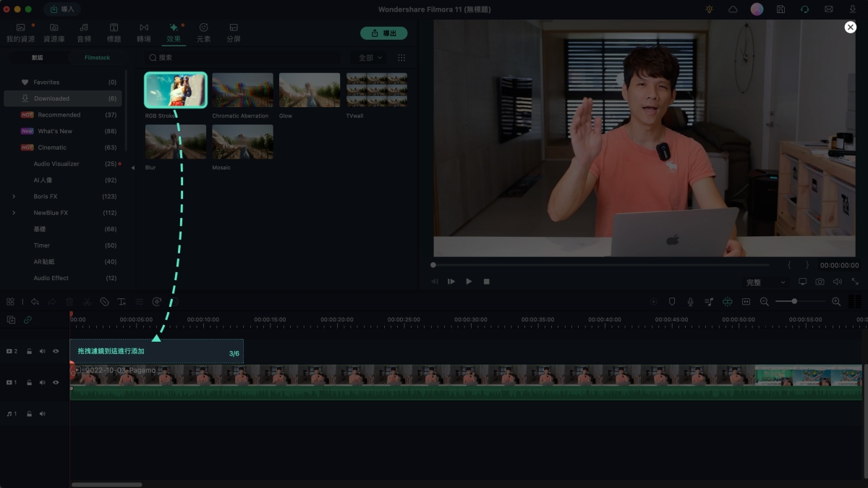The height and width of the screenshot is (488, 868).
Task: Click the zoom-to-fit timeline icon
Action: point(746,302)
